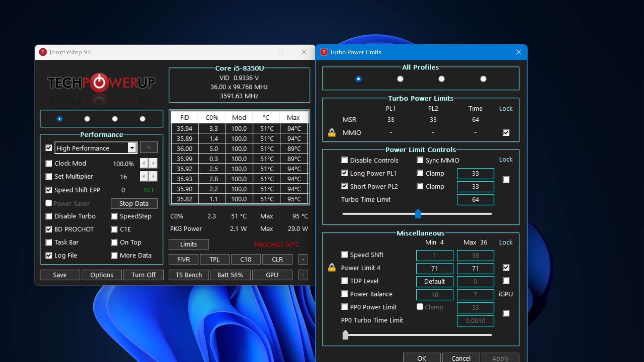
Task: Select the fourth profile in ThrottleStop main window
Action: pyautogui.click(x=143, y=119)
